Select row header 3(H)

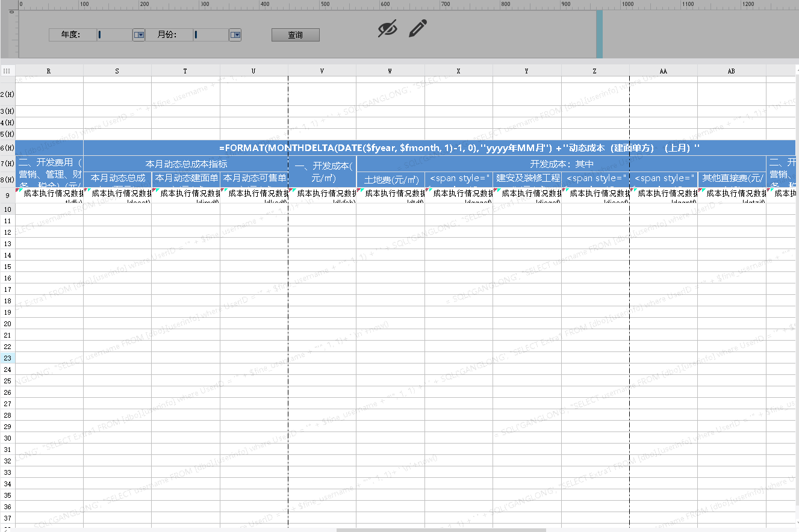click(x=7, y=111)
